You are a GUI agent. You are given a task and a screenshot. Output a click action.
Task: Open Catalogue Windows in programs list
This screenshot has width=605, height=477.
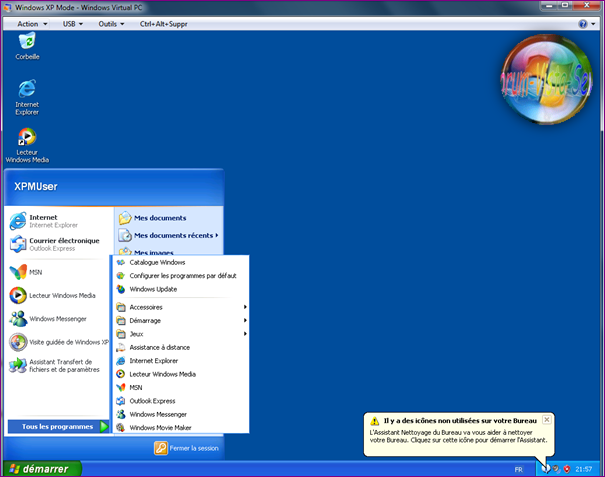pos(181,262)
